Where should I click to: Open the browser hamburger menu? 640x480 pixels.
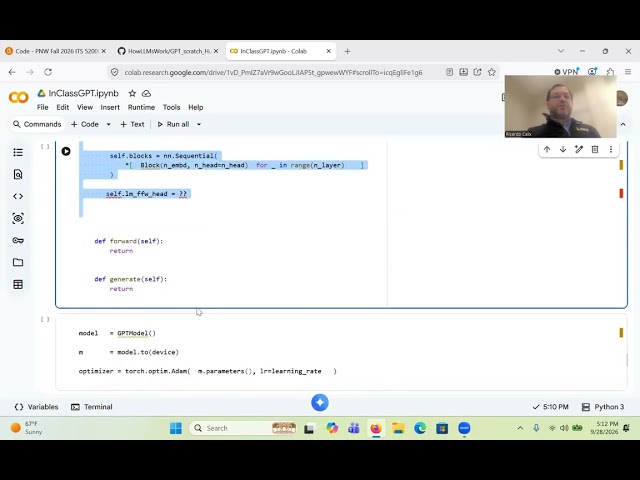pyautogui.click(x=628, y=72)
